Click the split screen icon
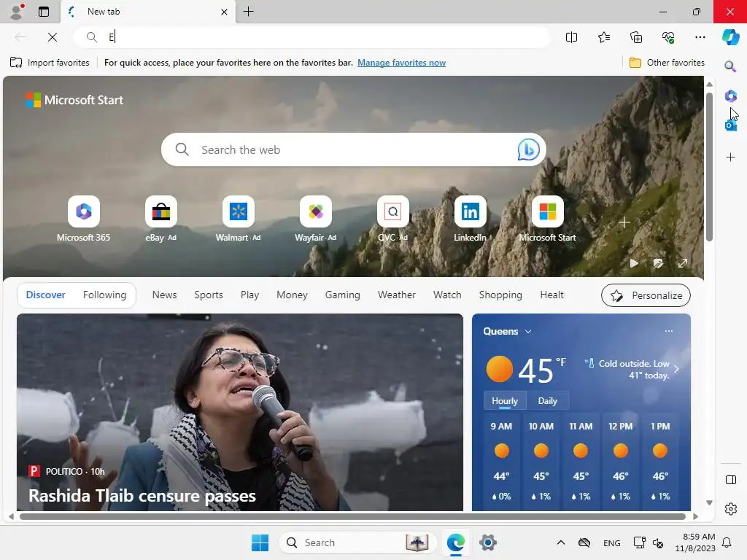This screenshot has width=747, height=560. tap(571, 37)
